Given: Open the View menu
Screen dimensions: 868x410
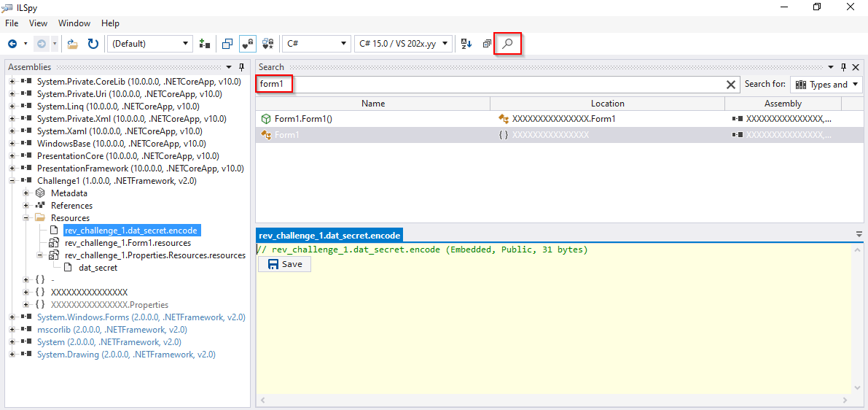Looking at the screenshot, I should click(x=38, y=23).
